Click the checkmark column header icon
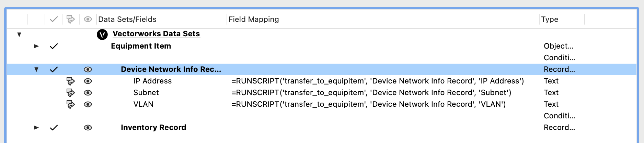This screenshot has width=644, height=143. coord(54,19)
